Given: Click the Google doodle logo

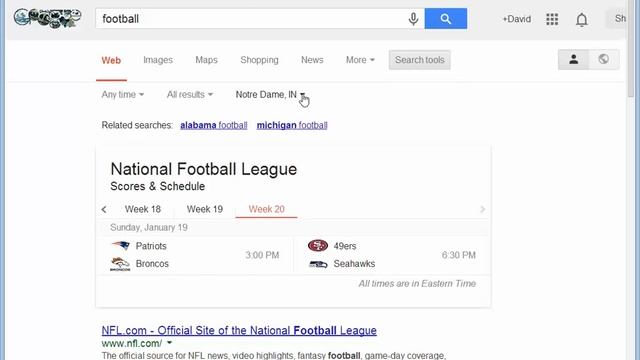Looking at the screenshot, I should 47,18.
